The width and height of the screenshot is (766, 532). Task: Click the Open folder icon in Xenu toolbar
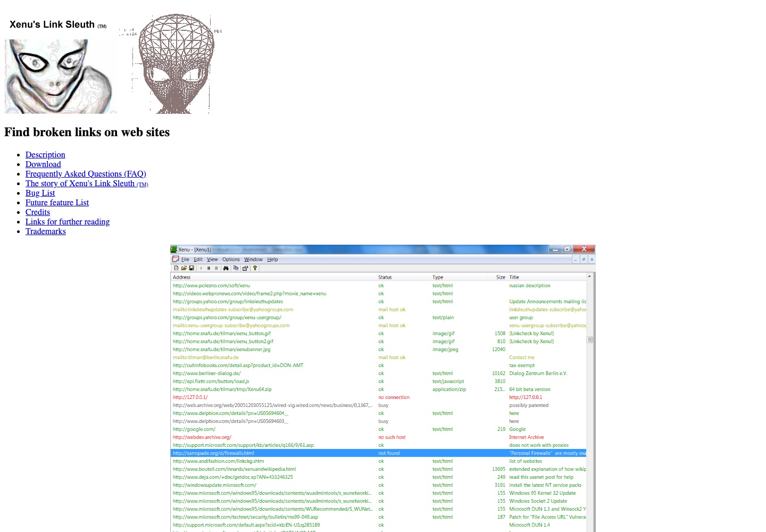pyautogui.click(x=184, y=268)
